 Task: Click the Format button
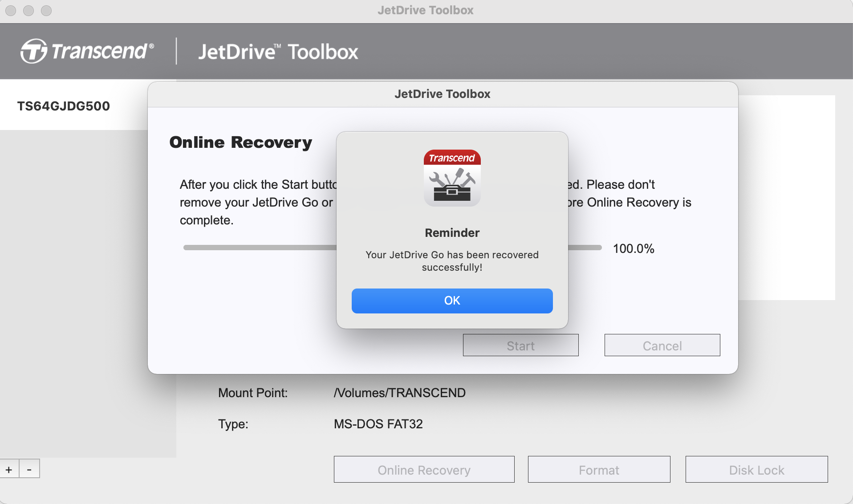point(599,470)
